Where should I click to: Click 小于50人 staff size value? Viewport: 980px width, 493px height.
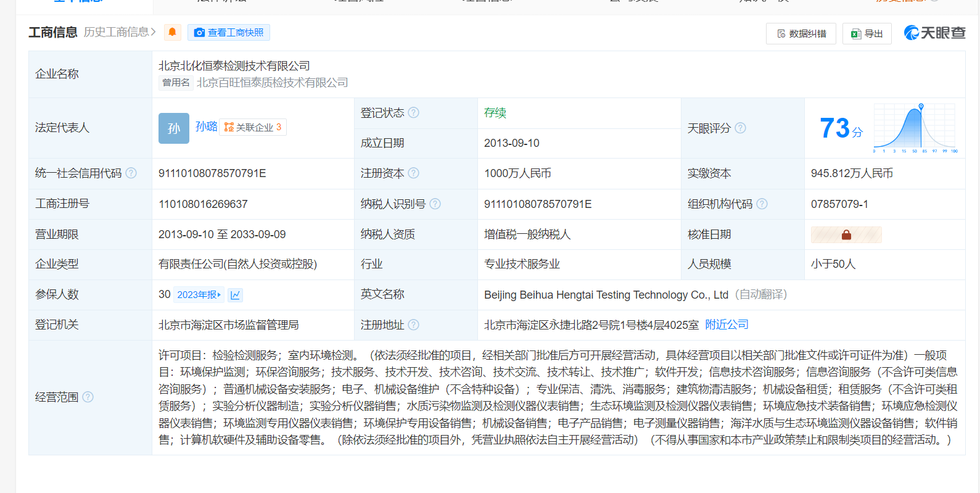pos(833,264)
